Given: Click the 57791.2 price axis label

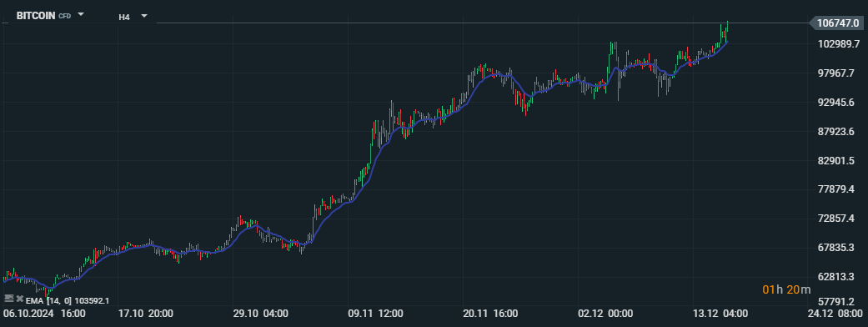Looking at the screenshot, I should pyautogui.click(x=839, y=302).
